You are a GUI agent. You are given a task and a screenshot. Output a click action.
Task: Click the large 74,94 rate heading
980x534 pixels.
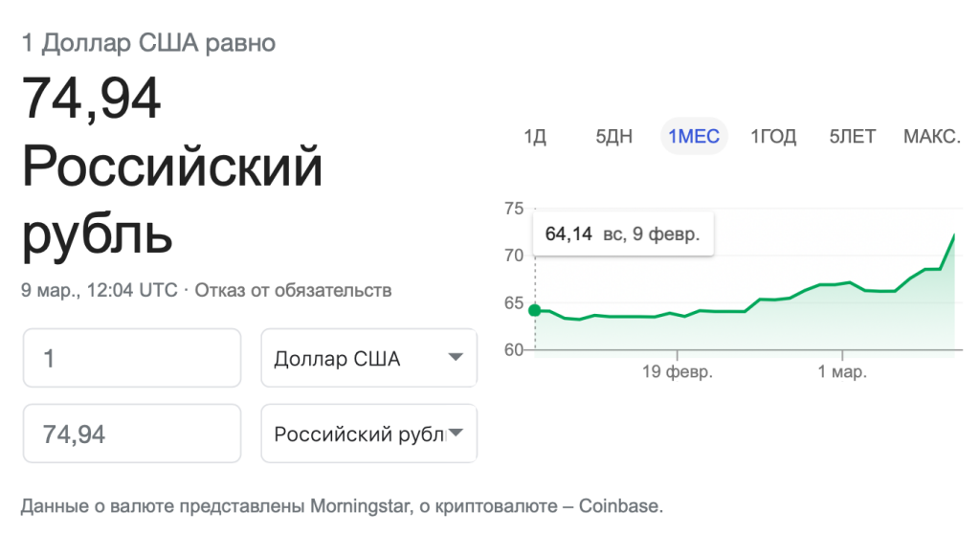pyautogui.click(x=91, y=99)
